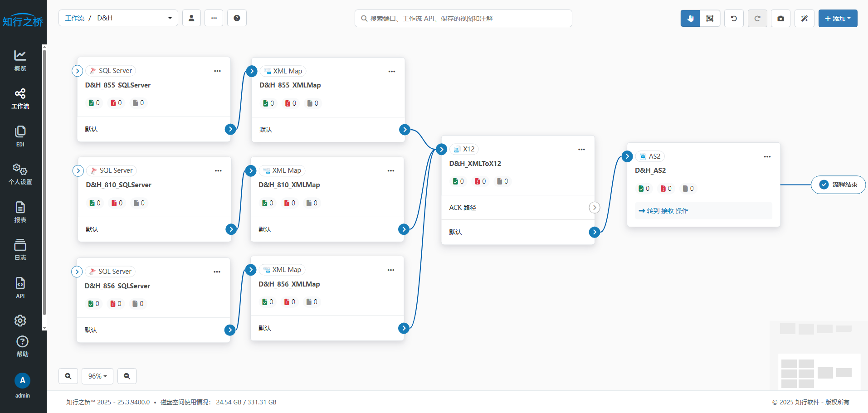The height and width of the screenshot is (413, 868).
Task: Toggle the 流程结束 end-of-flow marker
Action: (838, 185)
